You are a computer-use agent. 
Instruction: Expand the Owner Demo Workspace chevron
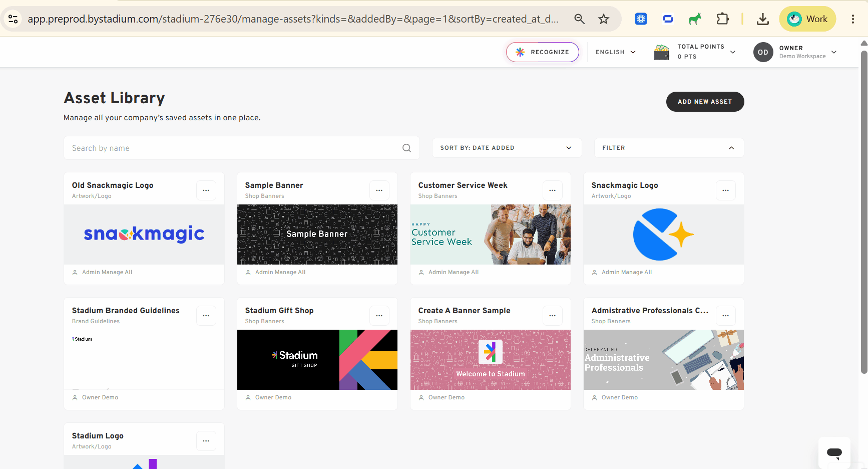834,52
